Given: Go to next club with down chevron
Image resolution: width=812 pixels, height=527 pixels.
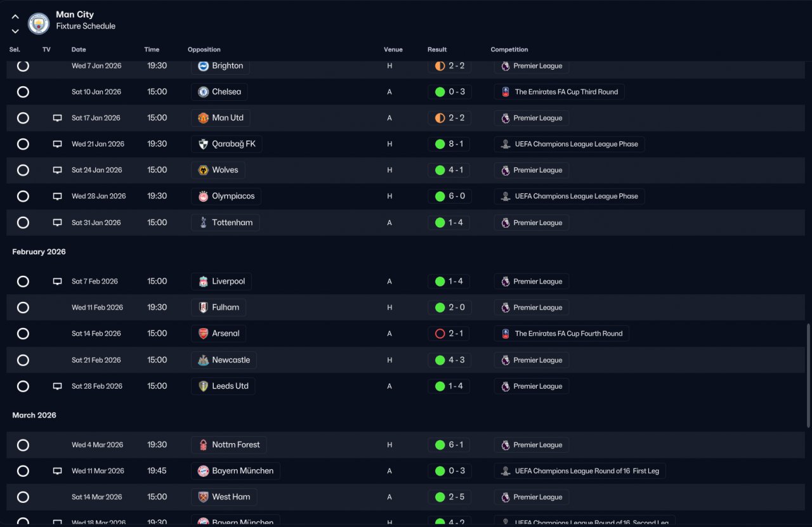Looking at the screenshot, I should coord(15,30).
